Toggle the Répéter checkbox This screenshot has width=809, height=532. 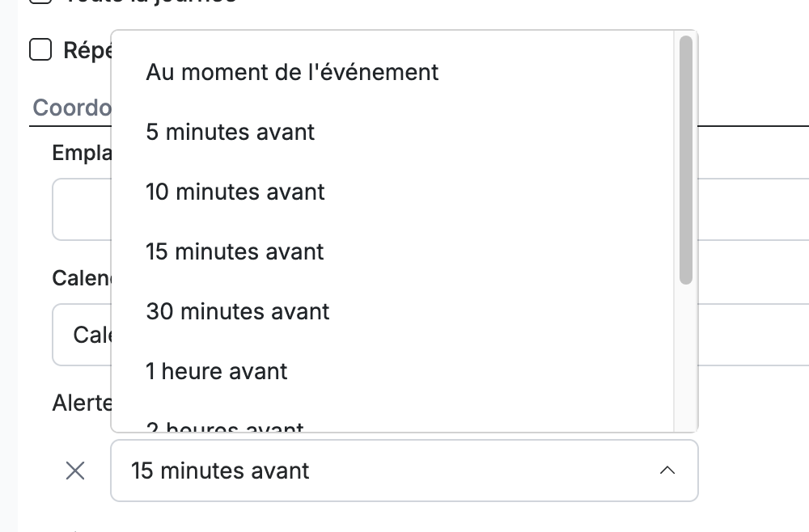point(40,50)
